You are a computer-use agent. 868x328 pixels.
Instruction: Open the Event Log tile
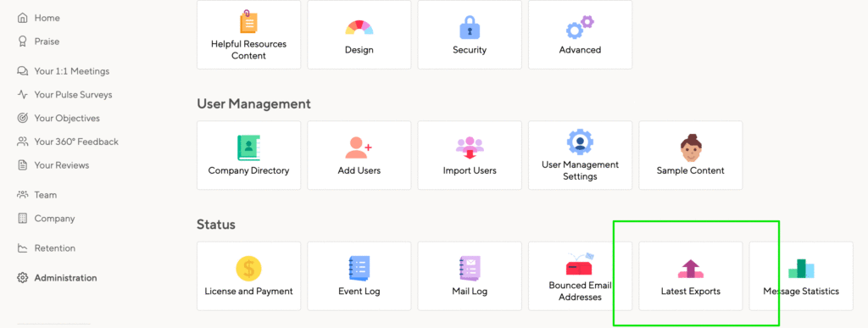point(359,276)
